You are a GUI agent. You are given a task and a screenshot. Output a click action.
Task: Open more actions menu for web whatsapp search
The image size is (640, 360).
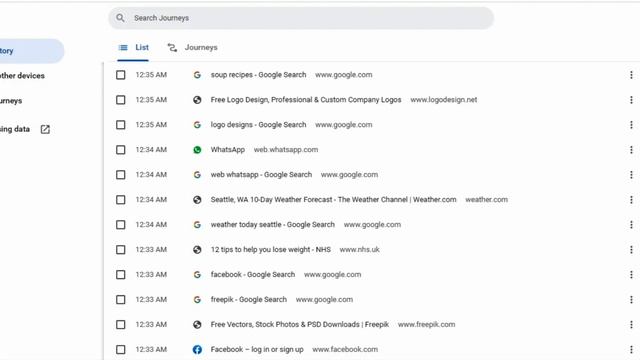pos(631,175)
